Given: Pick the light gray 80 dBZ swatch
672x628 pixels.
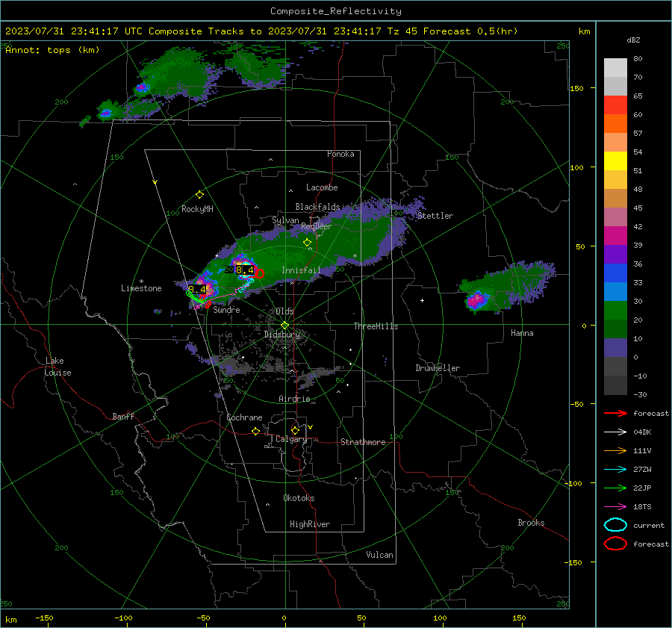Looking at the screenshot, I should click(x=615, y=67).
